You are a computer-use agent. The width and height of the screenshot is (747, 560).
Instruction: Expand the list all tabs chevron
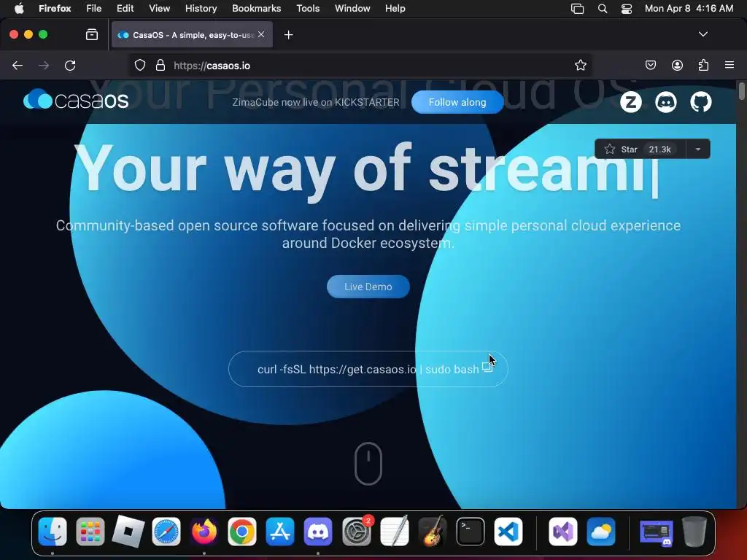coord(703,34)
